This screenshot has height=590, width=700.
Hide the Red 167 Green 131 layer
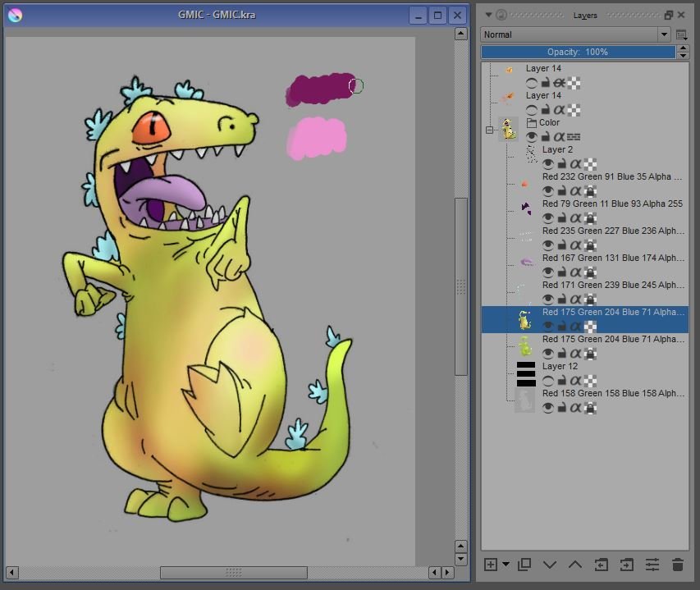point(547,272)
